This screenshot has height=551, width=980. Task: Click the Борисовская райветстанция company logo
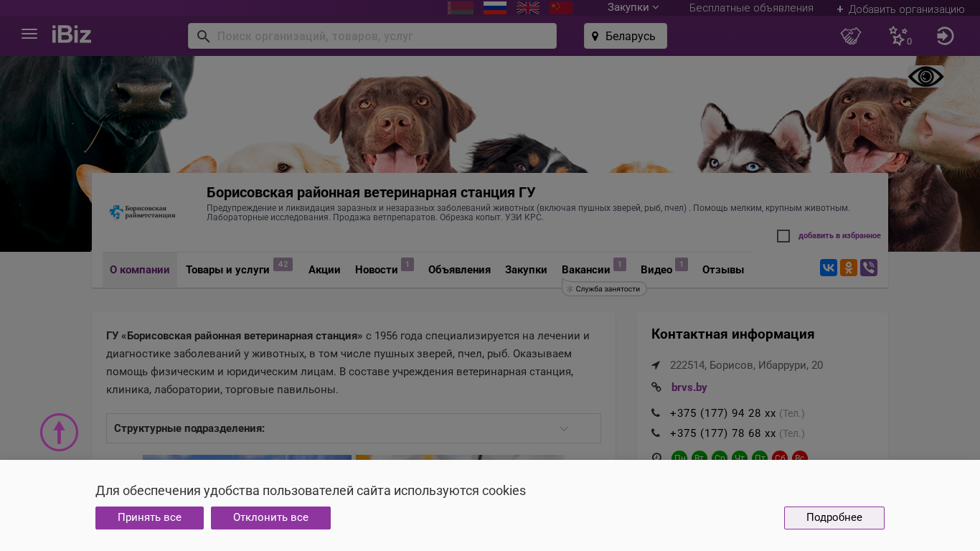point(143,212)
